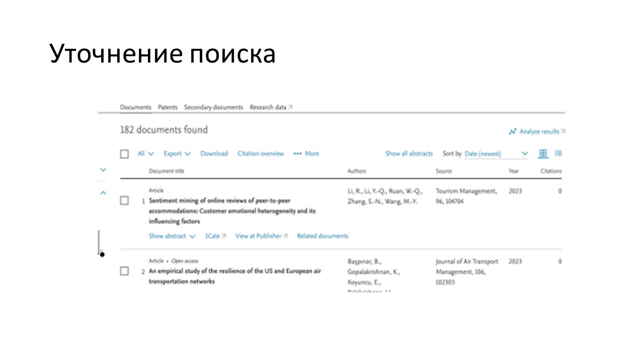644x362 pixels.
Task: Open View at Publisher external link
Action: (x=261, y=236)
